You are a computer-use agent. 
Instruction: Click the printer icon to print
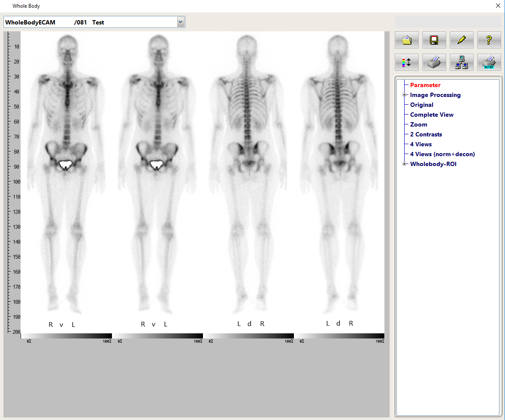tap(434, 62)
